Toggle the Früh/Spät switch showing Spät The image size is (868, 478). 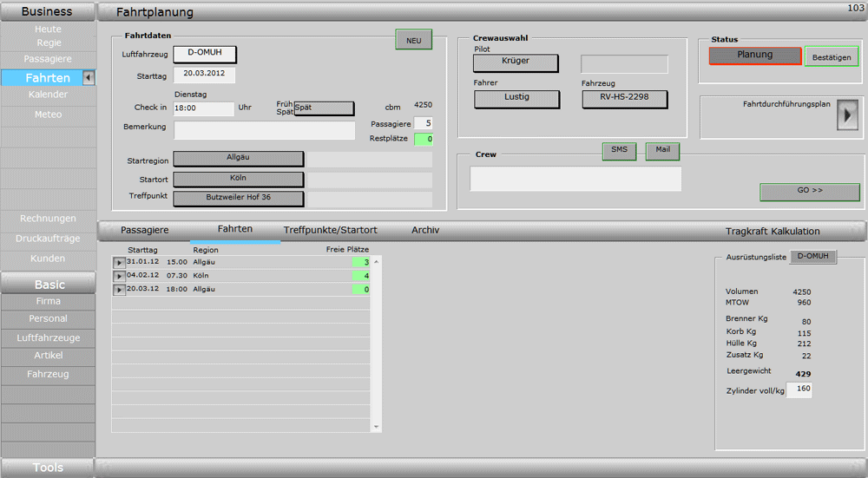click(324, 108)
